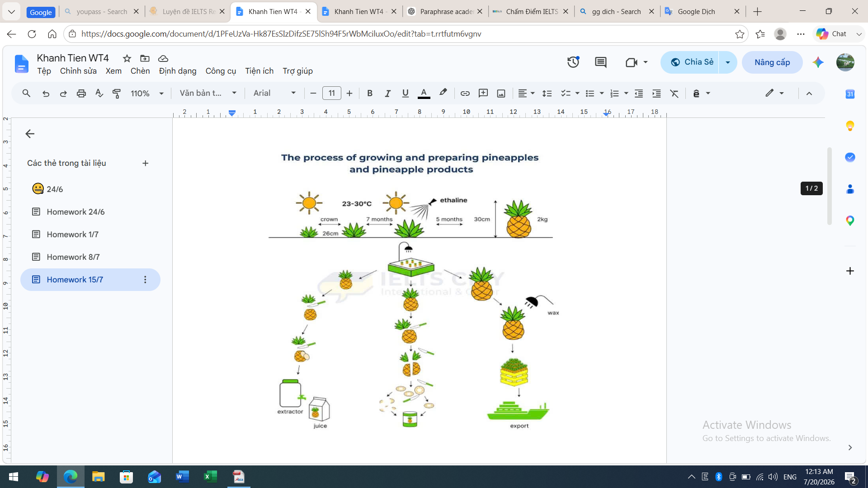
Task: Open the share options dropdown arrow
Action: click(728, 62)
